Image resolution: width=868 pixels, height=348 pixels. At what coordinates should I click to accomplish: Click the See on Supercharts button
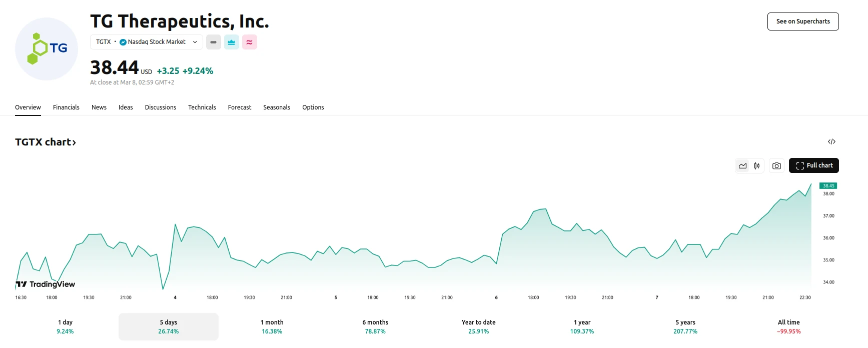coord(802,21)
